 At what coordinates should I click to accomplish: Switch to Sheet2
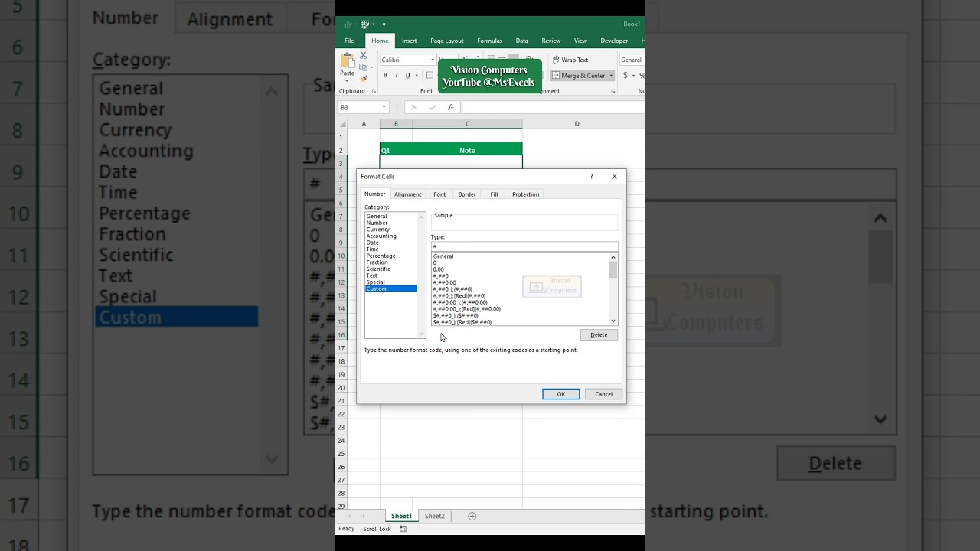434,516
